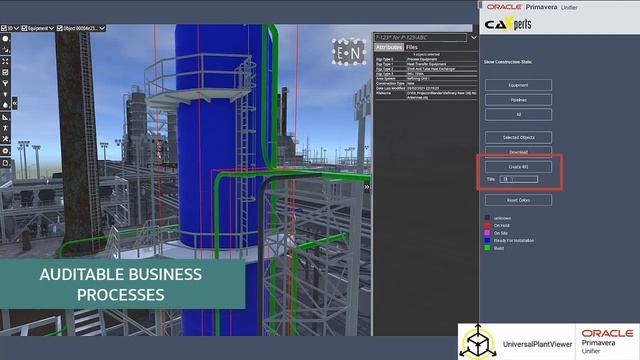The image size is (640, 360).
Task: Click the 'Filename' attribute row
Action: [x=426, y=95]
